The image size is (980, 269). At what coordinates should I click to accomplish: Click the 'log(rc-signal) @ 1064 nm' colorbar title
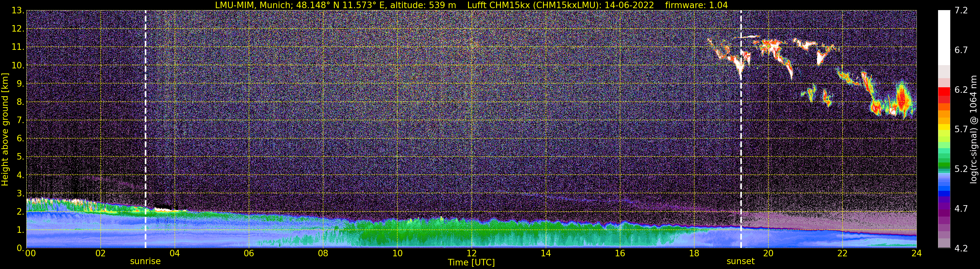pyautogui.click(x=973, y=129)
